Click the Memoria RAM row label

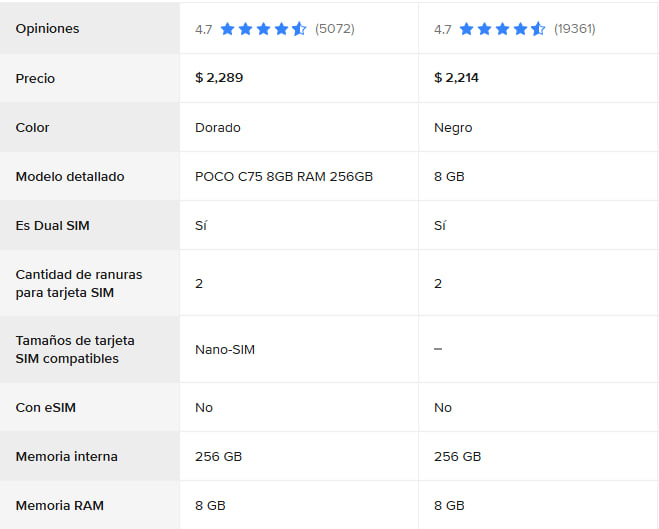[60, 505]
